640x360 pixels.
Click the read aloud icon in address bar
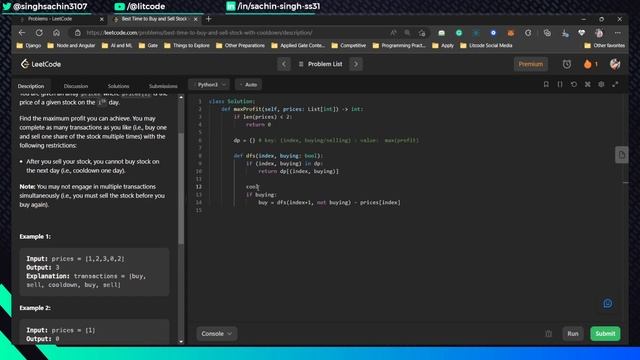(393, 33)
